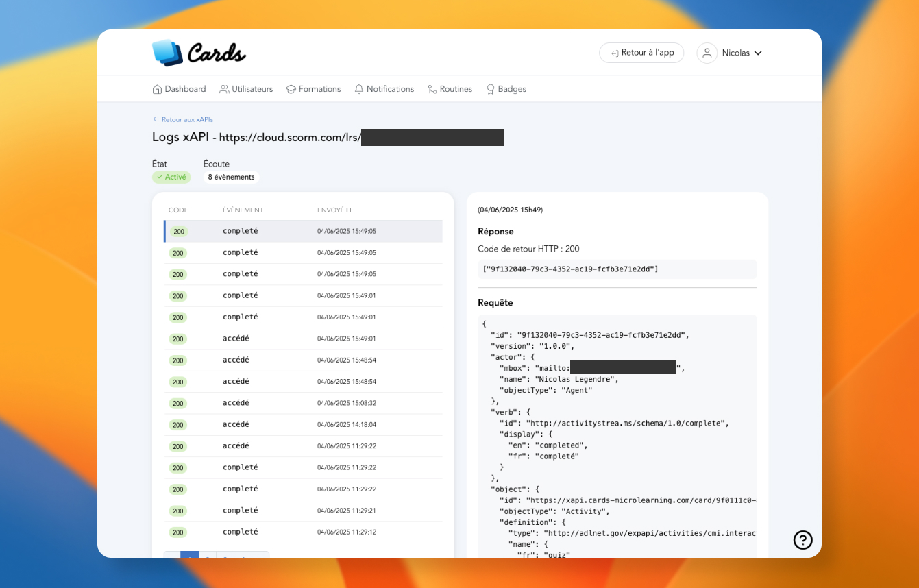Open the help question mark icon
This screenshot has width=919, height=588.
(802, 540)
